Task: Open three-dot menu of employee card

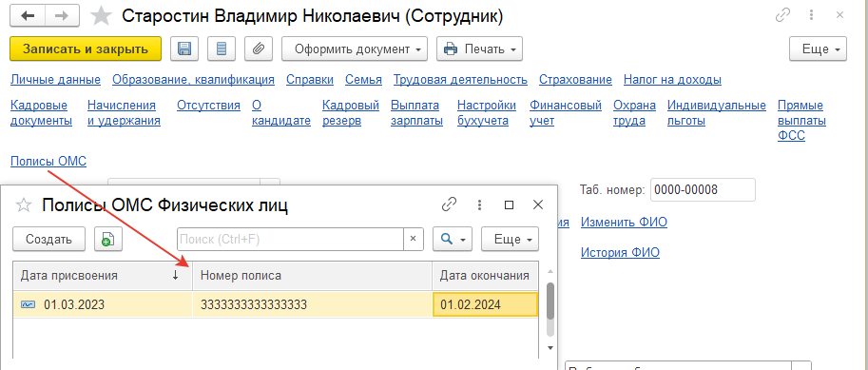Action: pos(812,15)
